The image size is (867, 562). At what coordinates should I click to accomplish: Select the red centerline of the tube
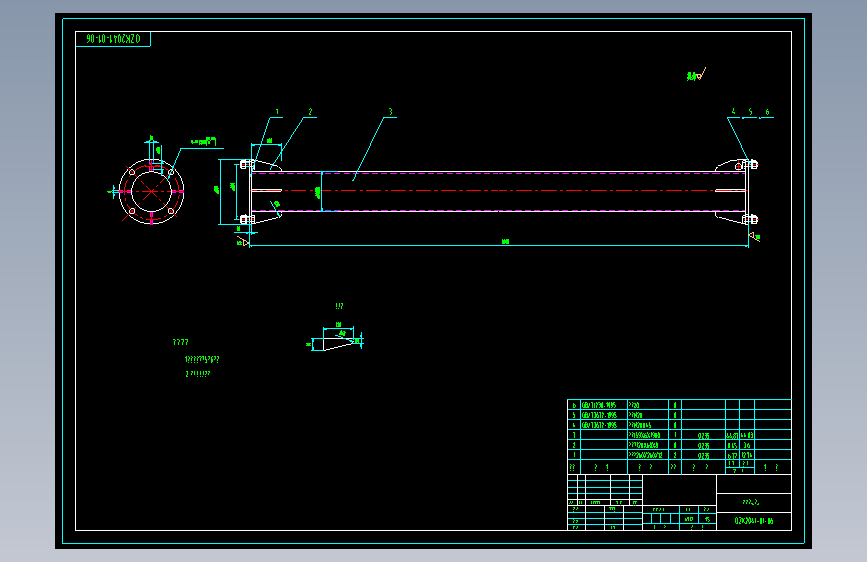coord(499,191)
